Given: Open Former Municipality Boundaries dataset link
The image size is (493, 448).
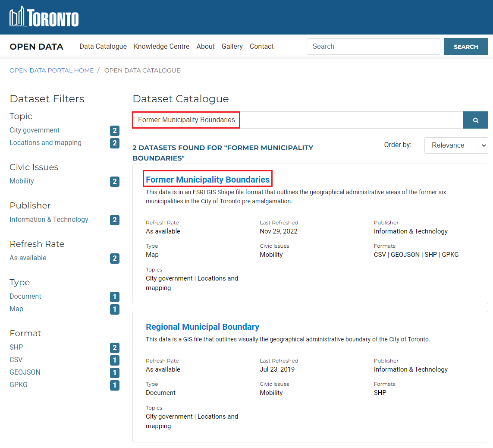Looking at the screenshot, I should tap(207, 180).
